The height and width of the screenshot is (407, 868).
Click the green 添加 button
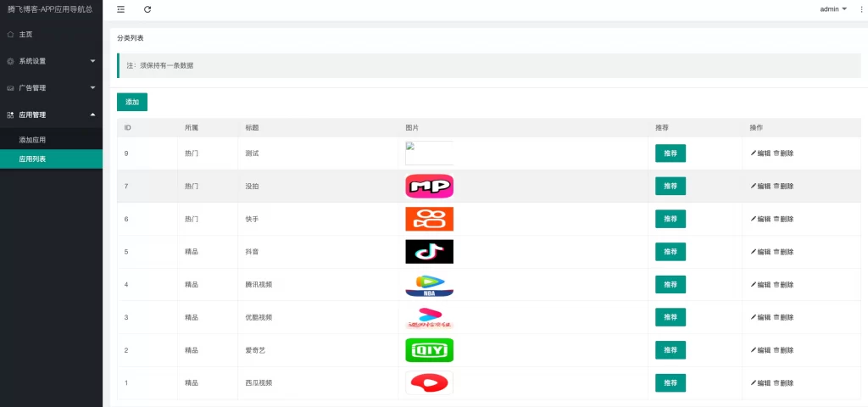pos(132,102)
